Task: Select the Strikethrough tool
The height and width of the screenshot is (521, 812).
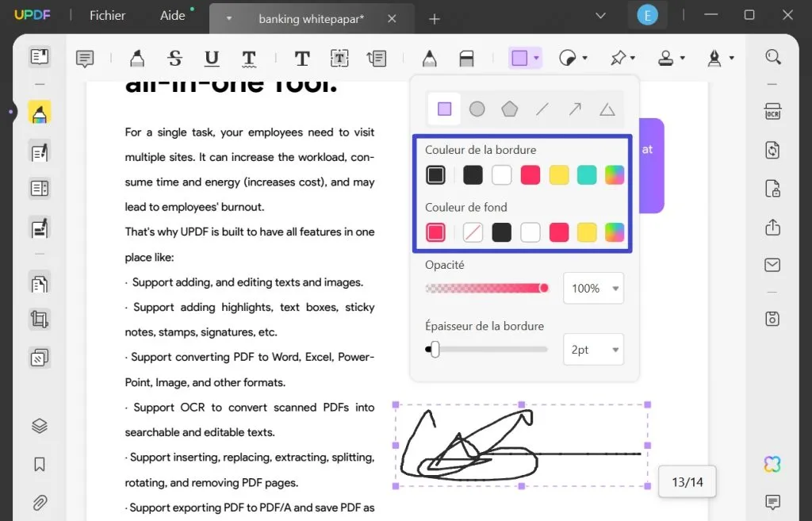Action: click(175, 59)
